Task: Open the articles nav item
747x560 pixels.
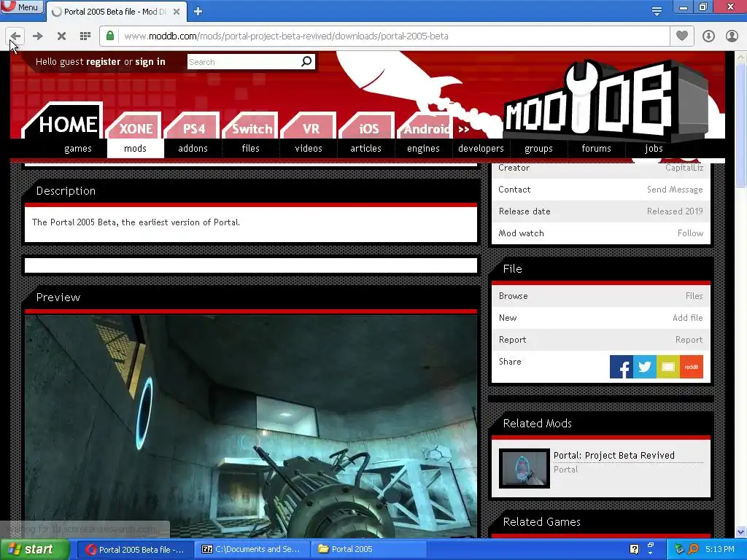Action: [x=366, y=149]
